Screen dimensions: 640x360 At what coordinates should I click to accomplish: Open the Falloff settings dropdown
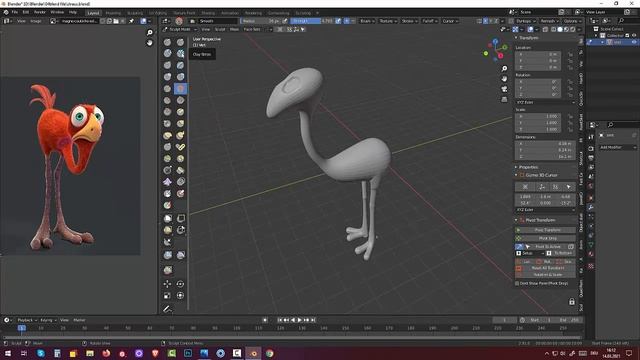[429, 21]
